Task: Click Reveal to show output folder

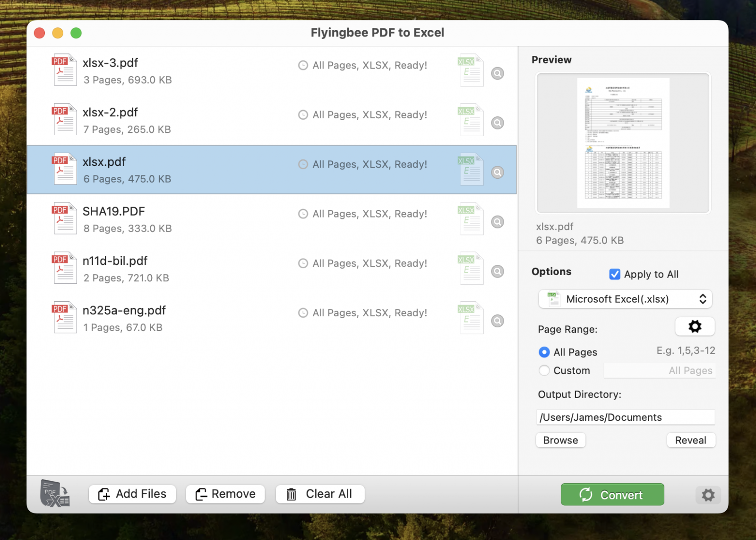Action: point(691,440)
